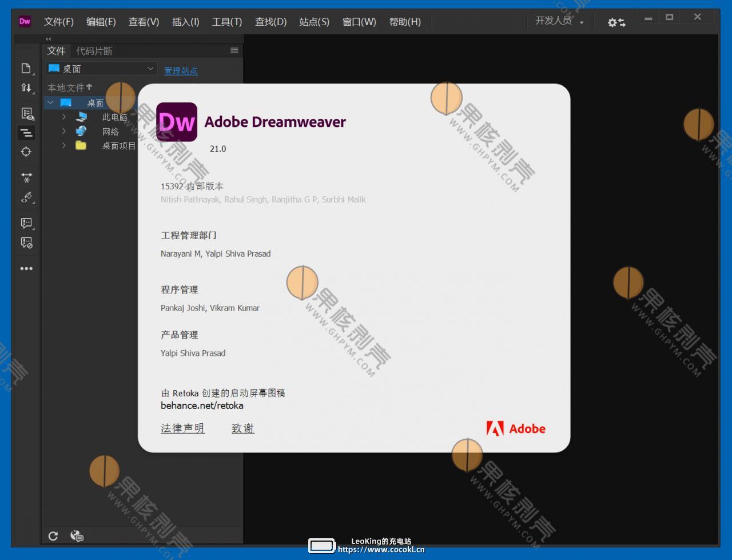The image size is (732, 560).
Task: Click the version number 21.0
Action: (218, 149)
